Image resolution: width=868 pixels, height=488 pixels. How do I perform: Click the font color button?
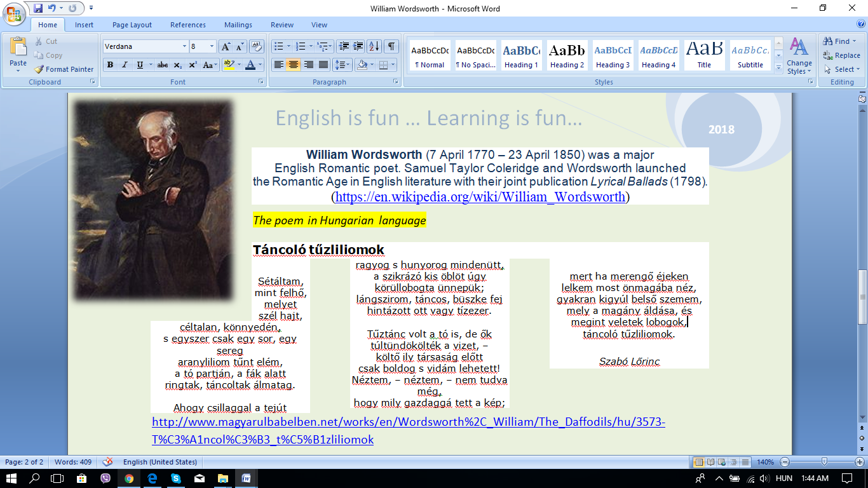pyautogui.click(x=251, y=65)
